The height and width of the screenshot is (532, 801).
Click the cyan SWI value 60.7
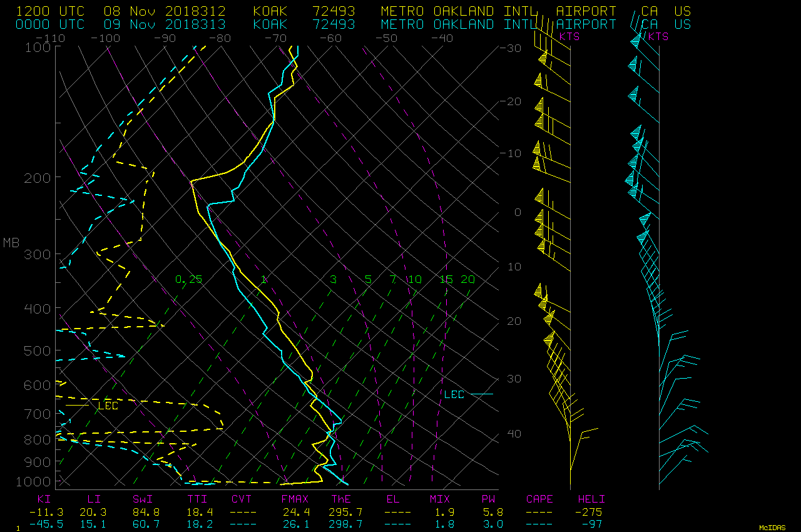(x=146, y=524)
